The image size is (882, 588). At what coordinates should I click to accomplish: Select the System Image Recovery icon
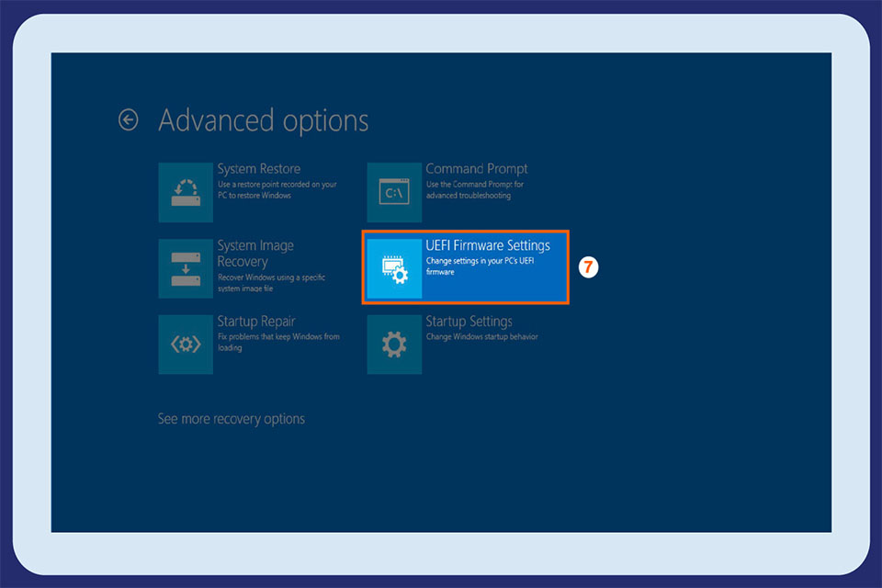tap(186, 268)
